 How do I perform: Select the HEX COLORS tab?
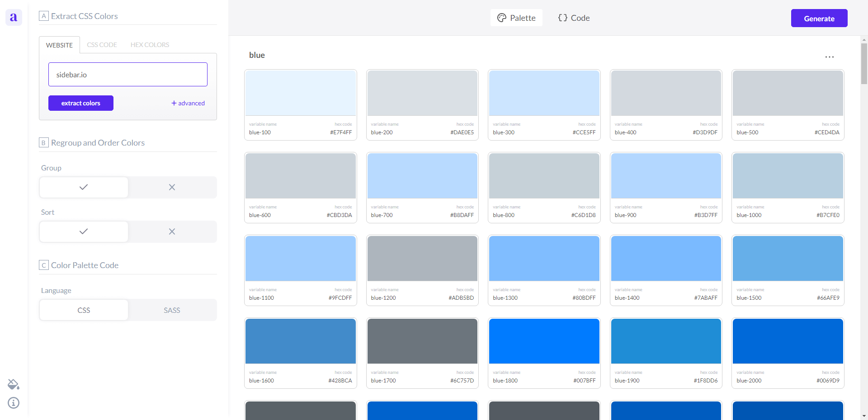pyautogui.click(x=150, y=45)
